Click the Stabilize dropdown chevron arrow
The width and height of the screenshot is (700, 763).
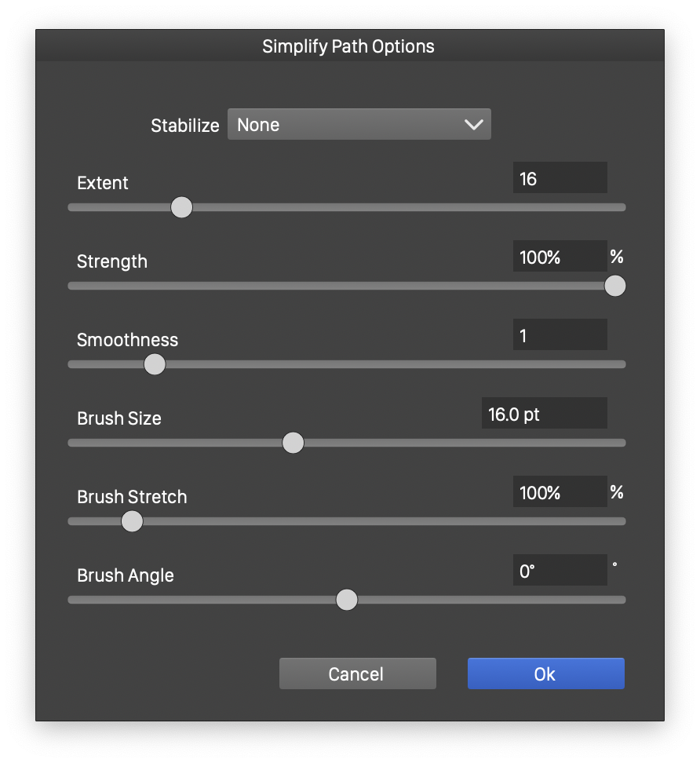[473, 125]
